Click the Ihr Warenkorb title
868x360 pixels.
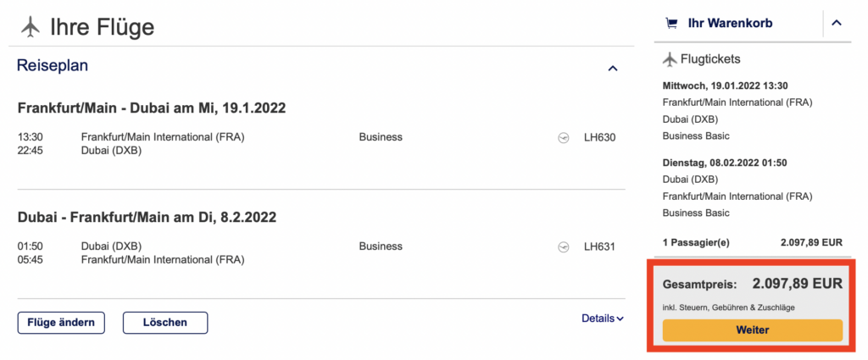(729, 24)
